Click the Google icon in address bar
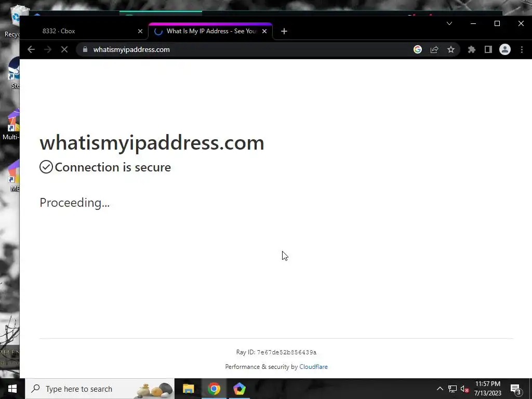The width and height of the screenshot is (532, 399). 418,49
